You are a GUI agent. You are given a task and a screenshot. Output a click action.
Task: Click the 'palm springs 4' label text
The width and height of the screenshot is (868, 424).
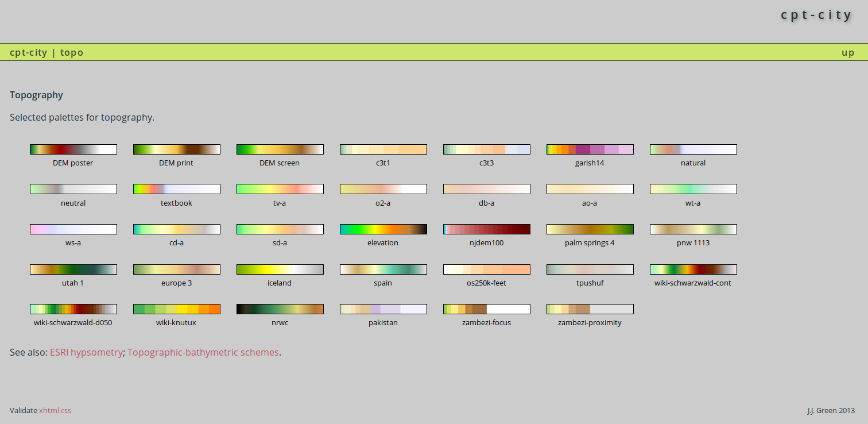[590, 243]
